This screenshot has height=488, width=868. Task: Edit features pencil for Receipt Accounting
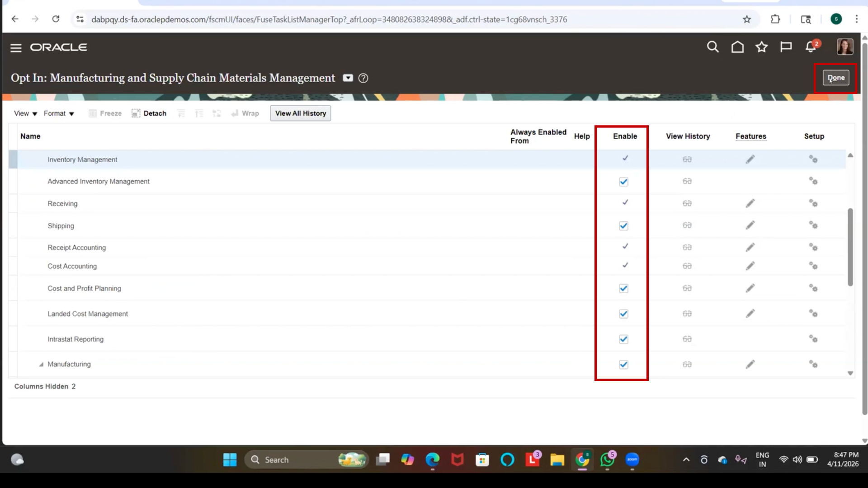click(750, 247)
